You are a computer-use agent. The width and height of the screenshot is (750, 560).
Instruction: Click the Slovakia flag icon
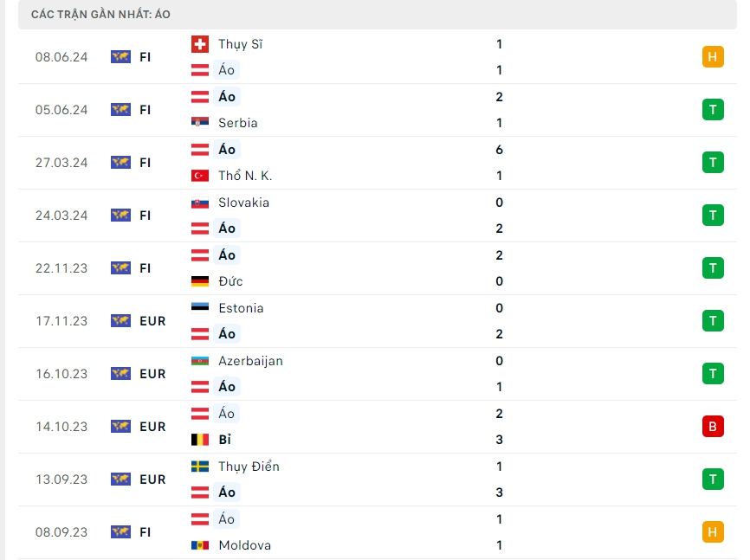pos(199,203)
